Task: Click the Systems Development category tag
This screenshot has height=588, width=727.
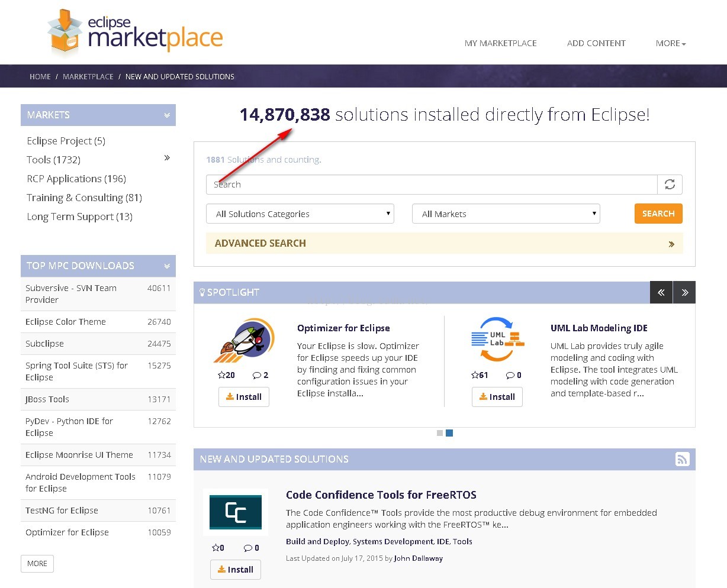Action: click(x=393, y=542)
